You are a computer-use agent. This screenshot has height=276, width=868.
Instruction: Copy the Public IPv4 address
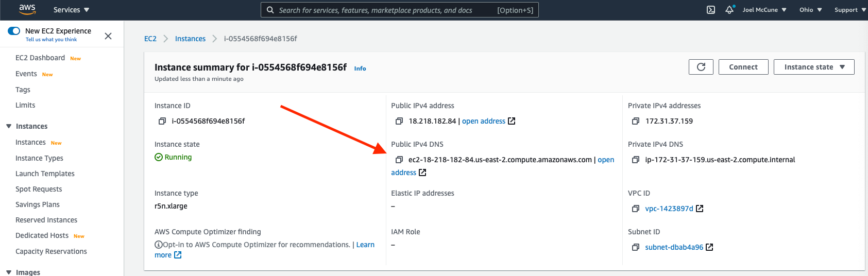(399, 121)
